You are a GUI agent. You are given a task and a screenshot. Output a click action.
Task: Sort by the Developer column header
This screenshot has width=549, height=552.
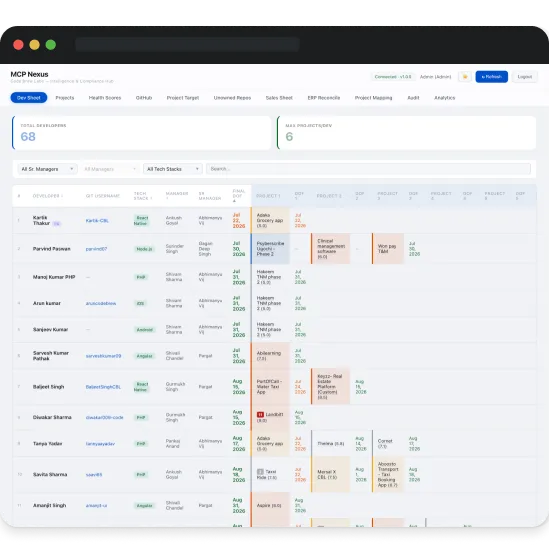(48, 196)
